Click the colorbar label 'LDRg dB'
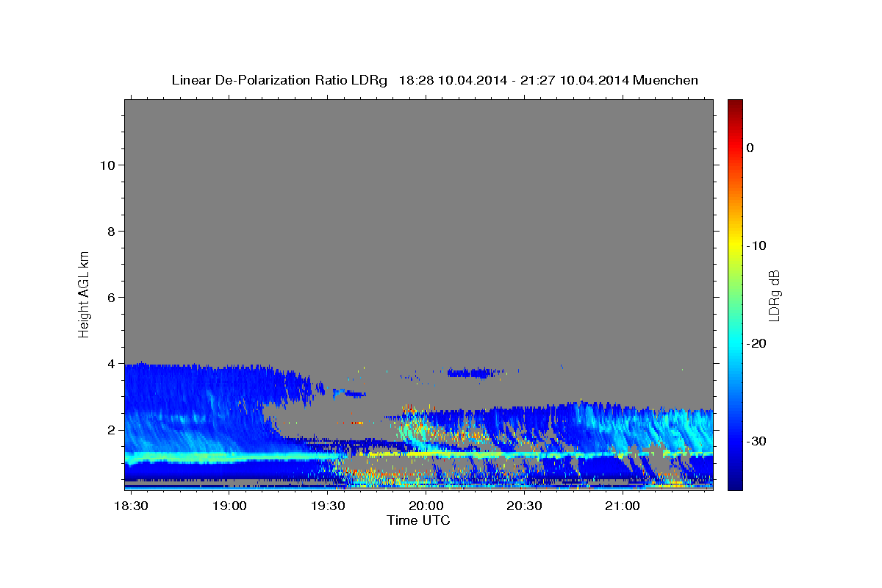Image resolution: width=882 pixels, height=588 pixels. click(774, 295)
